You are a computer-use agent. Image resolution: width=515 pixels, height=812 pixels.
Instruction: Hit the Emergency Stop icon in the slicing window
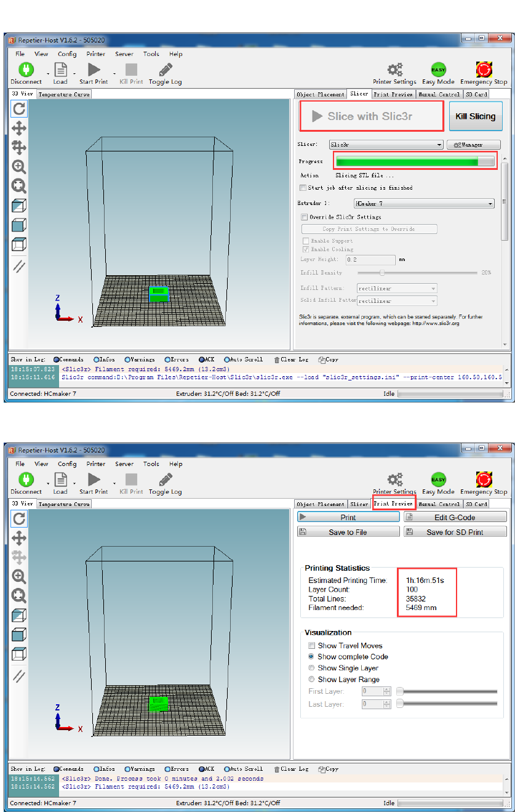point(484,69)
